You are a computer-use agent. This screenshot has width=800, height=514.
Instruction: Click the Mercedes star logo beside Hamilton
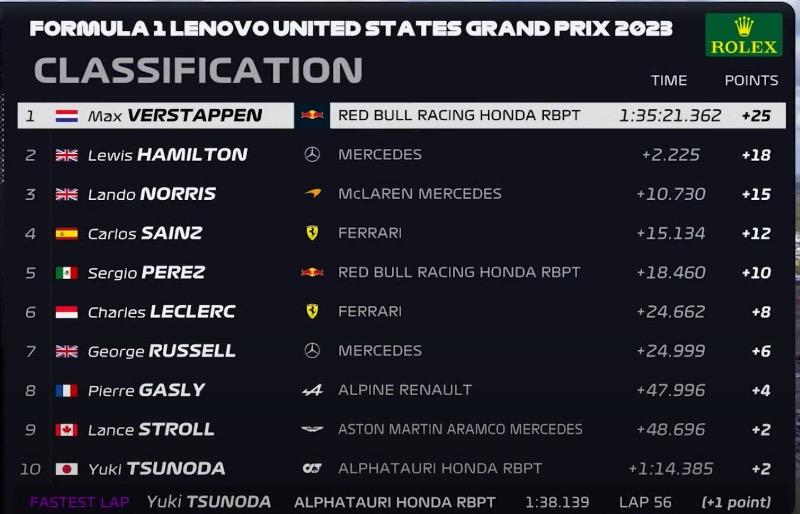[312, 154]
